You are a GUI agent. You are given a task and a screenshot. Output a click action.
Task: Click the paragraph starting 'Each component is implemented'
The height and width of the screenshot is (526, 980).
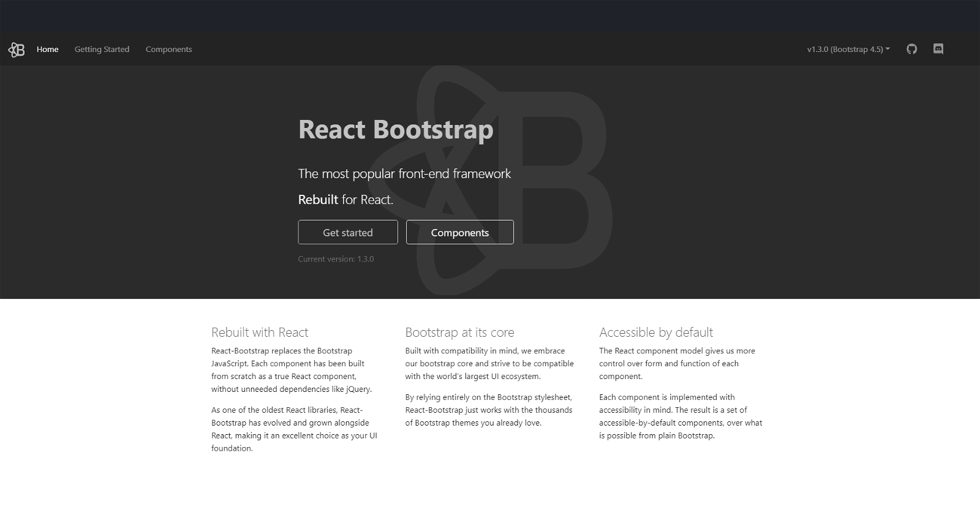[x=680, y=416]
